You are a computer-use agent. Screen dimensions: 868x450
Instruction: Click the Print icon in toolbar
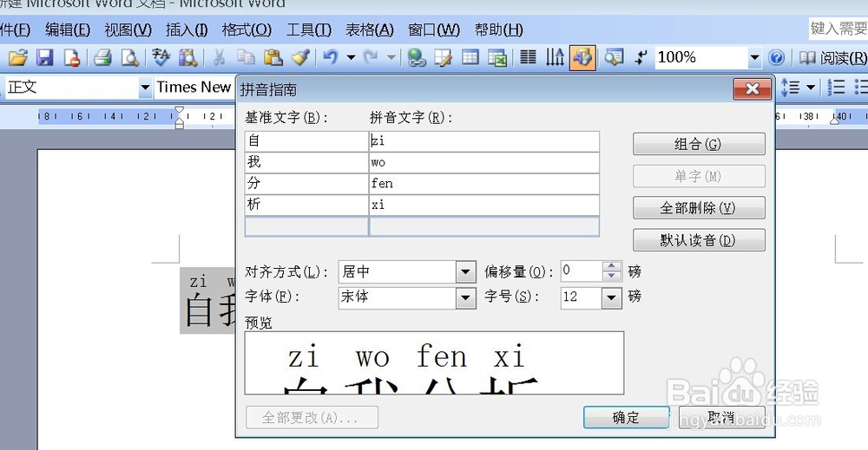(102, 57)
